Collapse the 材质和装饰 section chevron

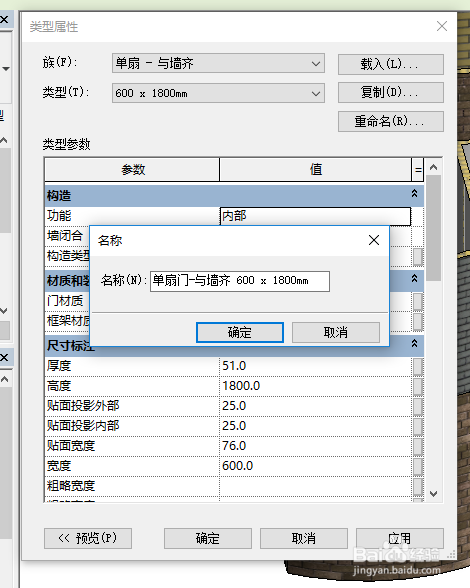click(x=414, y=279)
